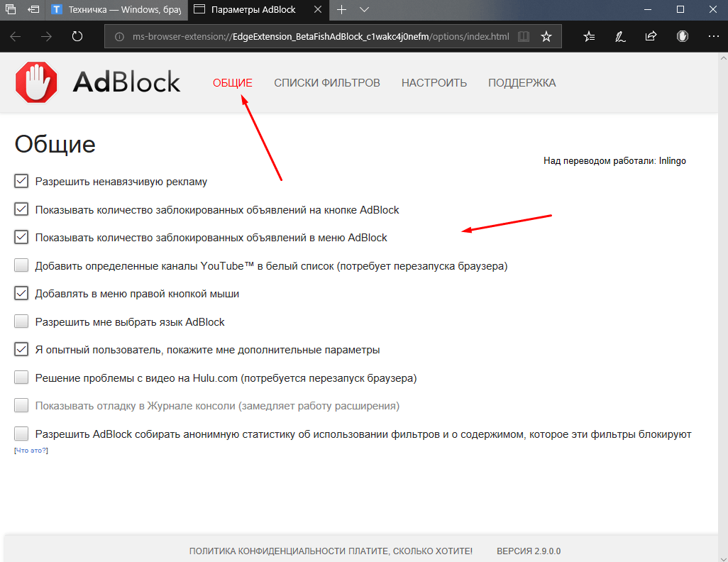Check debug output in console log
This screenshot has height=562, width=728.
[21, 405]
